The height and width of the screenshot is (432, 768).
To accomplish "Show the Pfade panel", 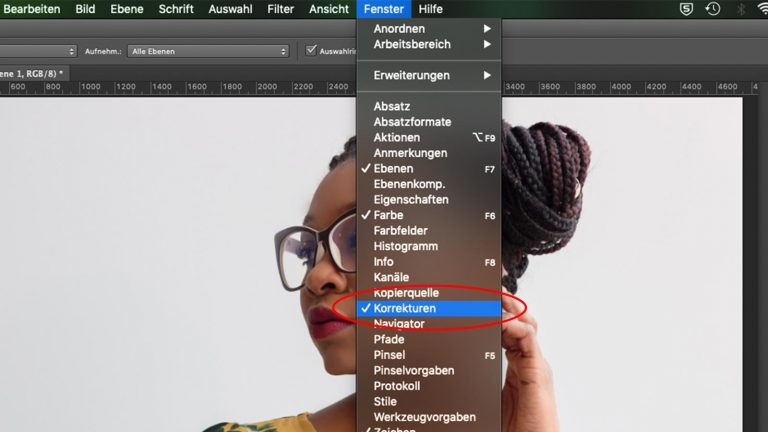I will (429, 339).
